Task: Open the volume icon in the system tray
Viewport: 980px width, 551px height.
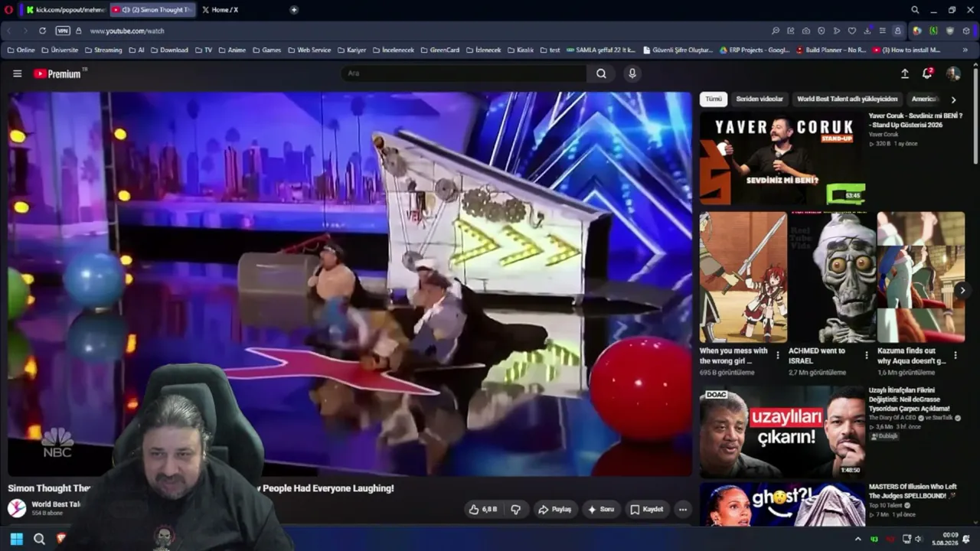Action: pos(918,539)
